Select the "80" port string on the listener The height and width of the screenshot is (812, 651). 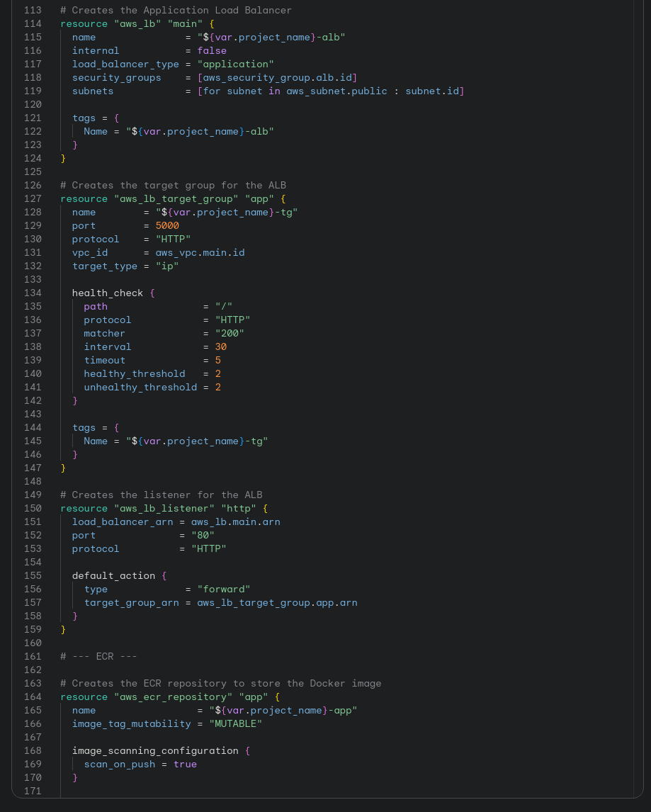pos(203,535)
